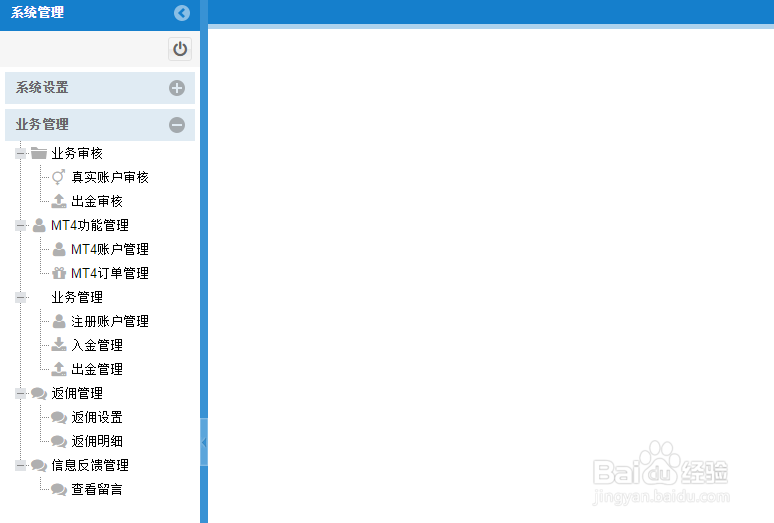774x523 pixels.
Task: Select the 业务管理 tree item without icon
Action: point(77,298)
